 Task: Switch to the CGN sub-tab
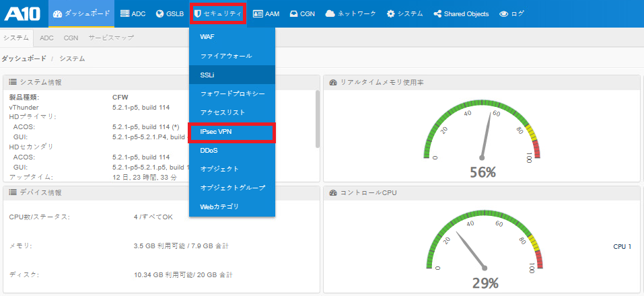(x=71, y=38)
